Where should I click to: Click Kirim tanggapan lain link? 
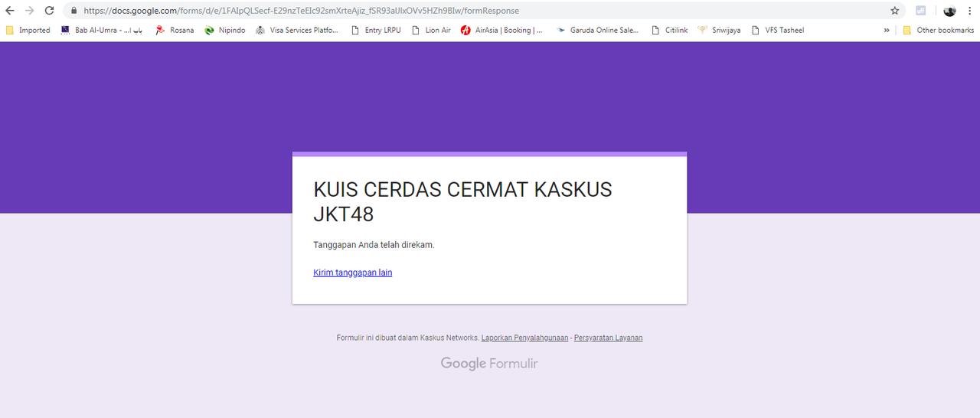[x=352, y=273]
